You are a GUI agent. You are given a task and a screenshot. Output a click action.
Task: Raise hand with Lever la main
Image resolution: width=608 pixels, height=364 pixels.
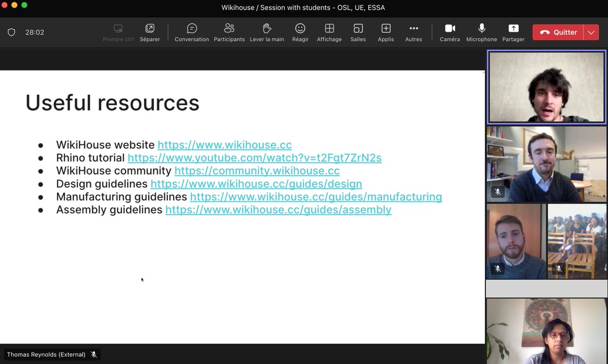pos(267,32)
